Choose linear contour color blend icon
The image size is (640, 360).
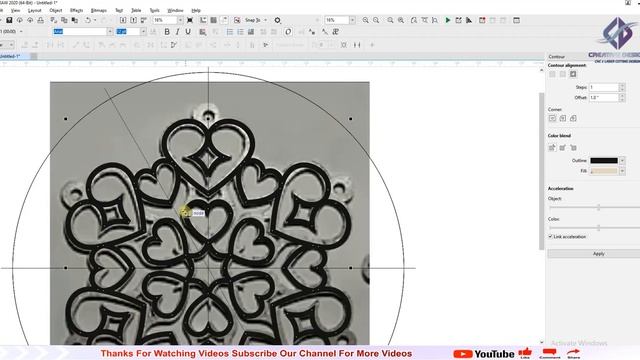pos(552,147)
